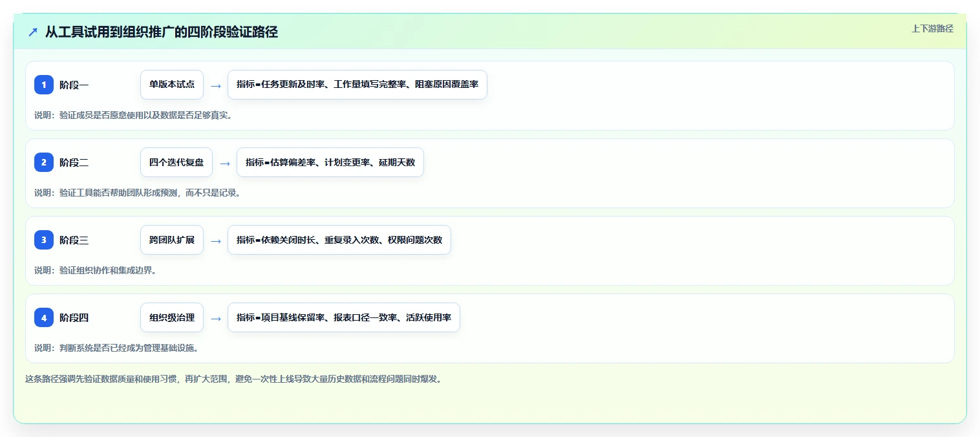Select the note 验证组织协作和集成边界
The image size is (980, 437).
(x=96, y=270)
